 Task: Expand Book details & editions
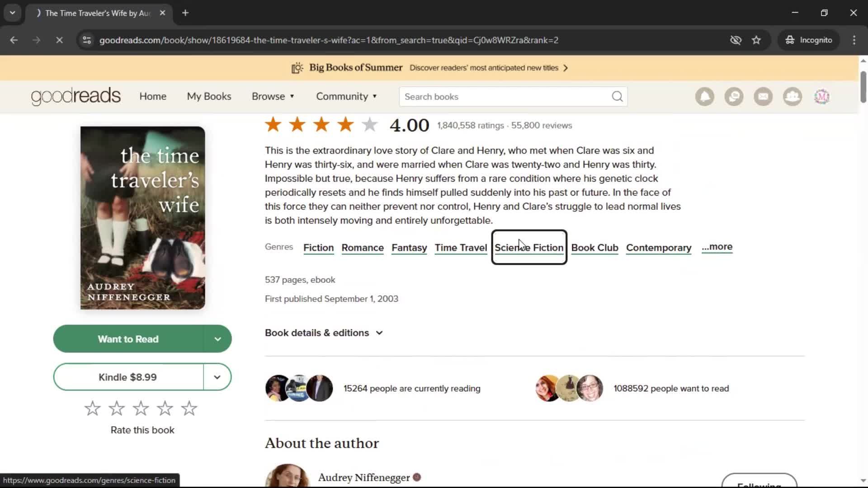324,333
